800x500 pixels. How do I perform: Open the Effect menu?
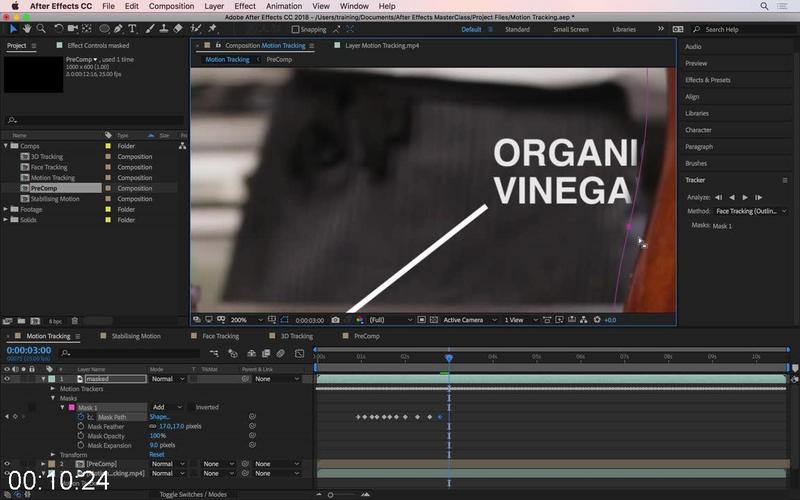(x=245, y=6)
